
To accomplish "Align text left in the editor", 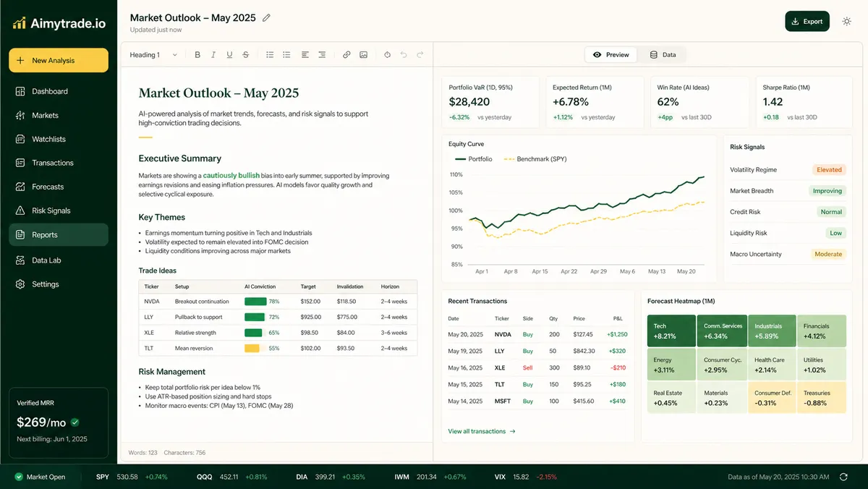I will click(305, 55).
